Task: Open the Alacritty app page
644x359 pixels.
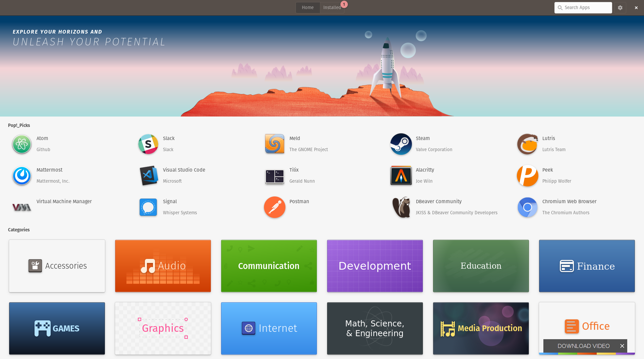Action: (401, 176)
